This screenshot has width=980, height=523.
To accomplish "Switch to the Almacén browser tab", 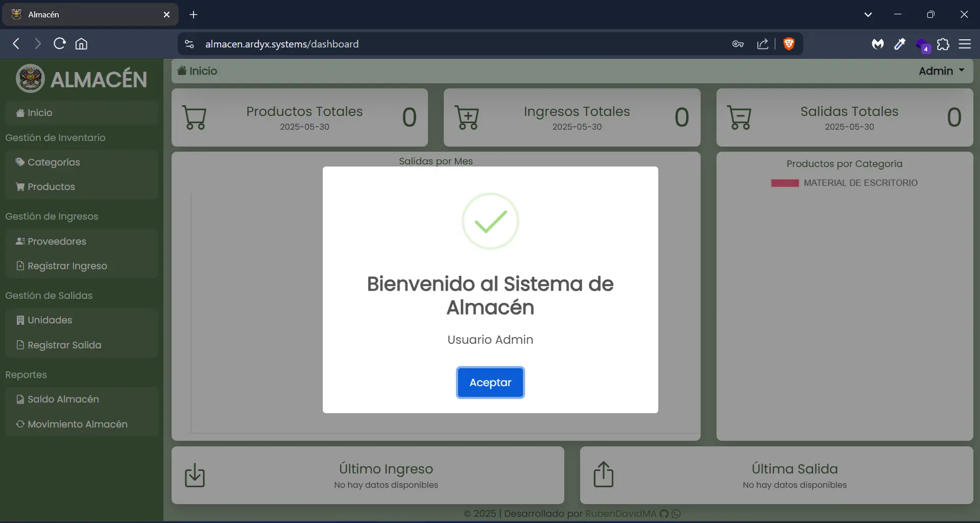I will coord(77,14).
